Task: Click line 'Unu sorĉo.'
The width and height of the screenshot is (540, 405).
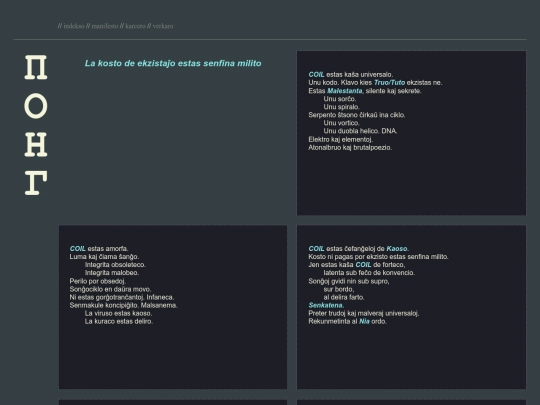Action: [340, 99]
